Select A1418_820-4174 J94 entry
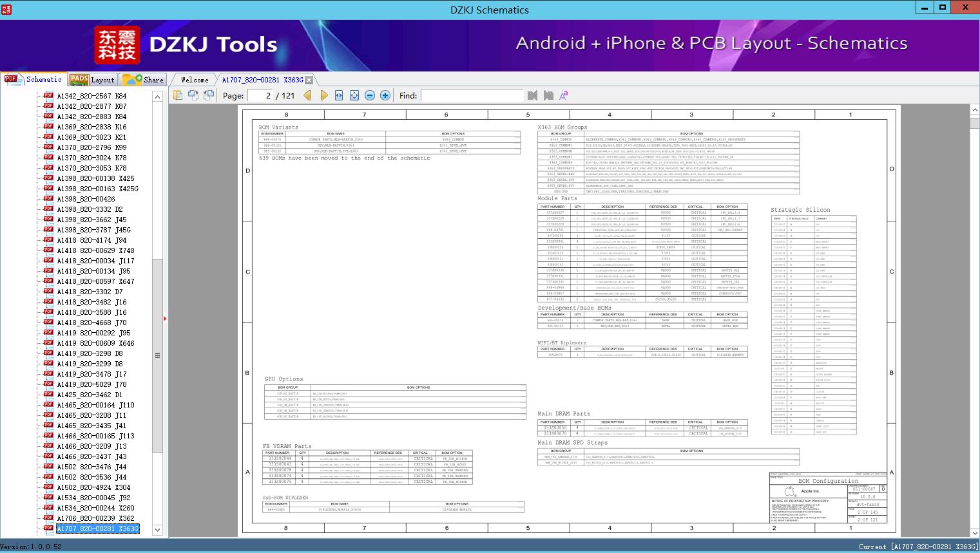Viewport: 980px width, 553px height. [x=91, y=240]
